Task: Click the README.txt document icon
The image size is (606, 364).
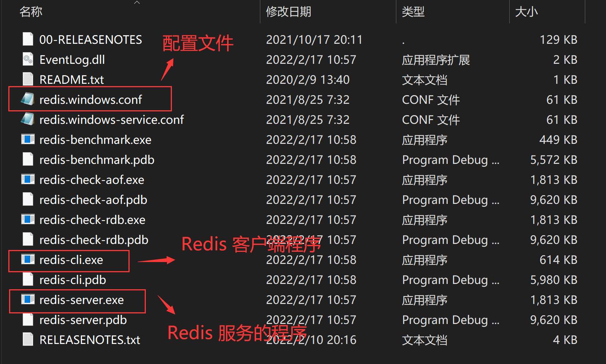Action: 28,79
